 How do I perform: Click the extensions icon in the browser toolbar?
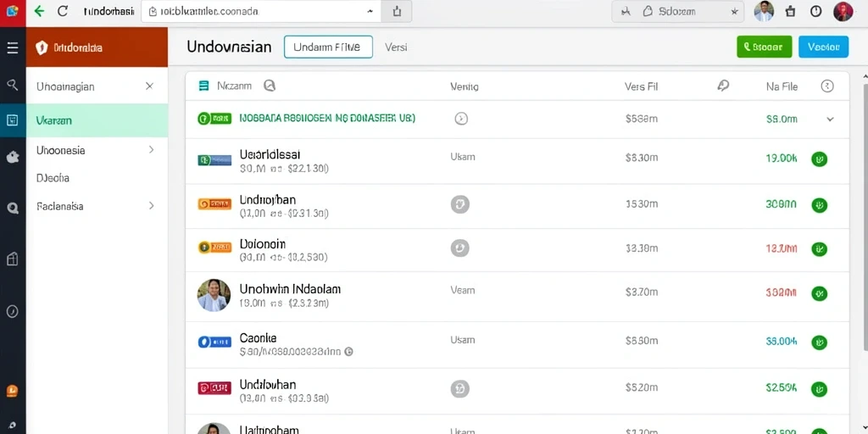pos(791,11)
